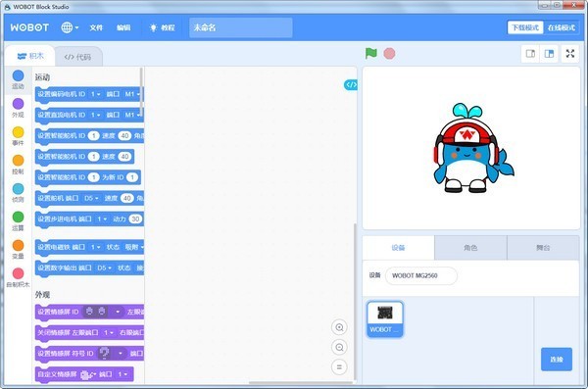Click 为新 ID value field in 设置智能舵机 block
This screenshot has width=588, height=389.
(132, 177)
